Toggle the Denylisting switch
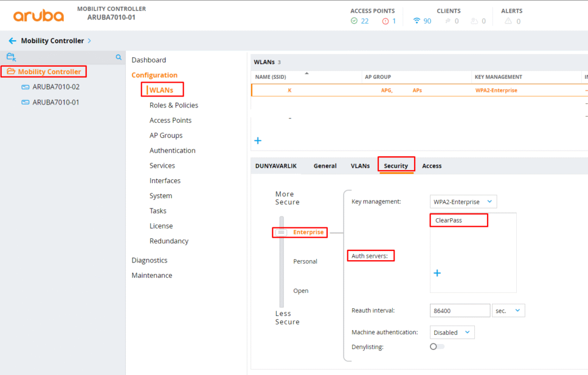Image resolution: width=588 pixels, height=375 pixels. point(437,347)
